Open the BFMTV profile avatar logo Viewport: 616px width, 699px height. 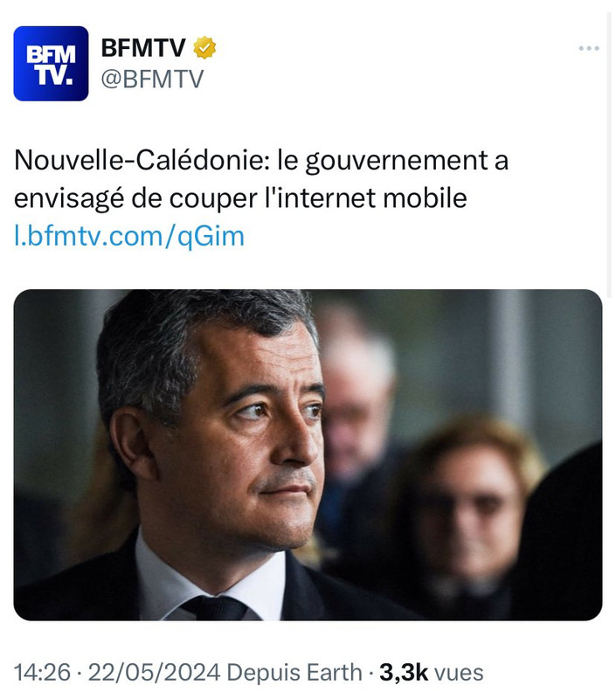pyautogui.click(x=51, y=63)
